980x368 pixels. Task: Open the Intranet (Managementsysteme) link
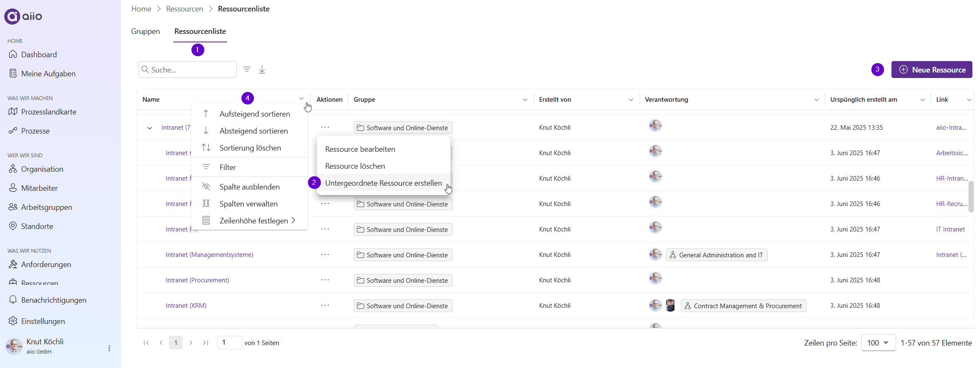(x=209, y=254)
